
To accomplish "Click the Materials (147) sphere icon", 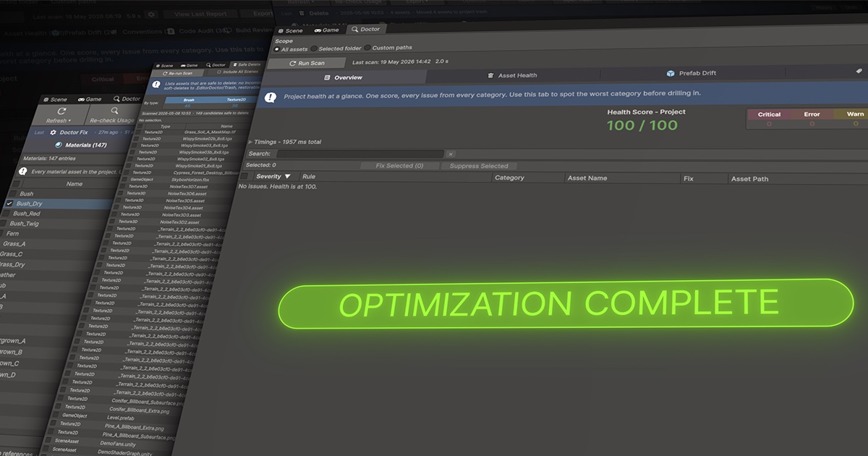I will pos(59,145).
